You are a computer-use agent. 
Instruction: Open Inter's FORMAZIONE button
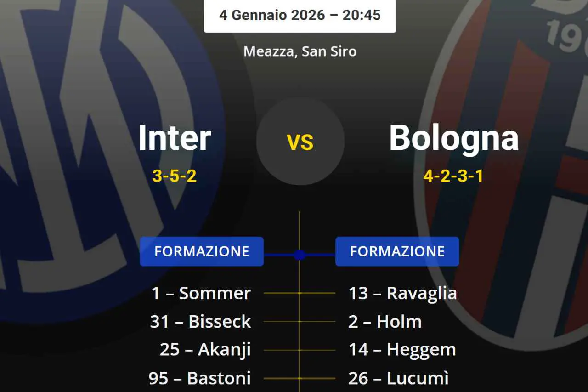[x=202, y=251]
